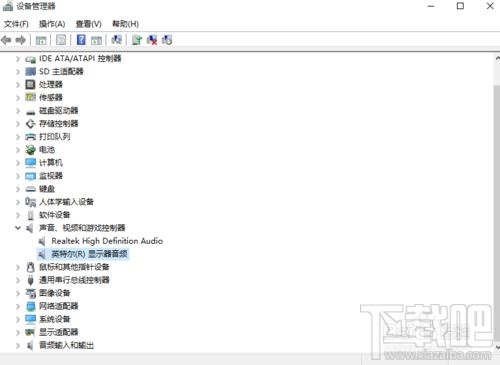Click the Uninstall device red X icon

point(152,40)
